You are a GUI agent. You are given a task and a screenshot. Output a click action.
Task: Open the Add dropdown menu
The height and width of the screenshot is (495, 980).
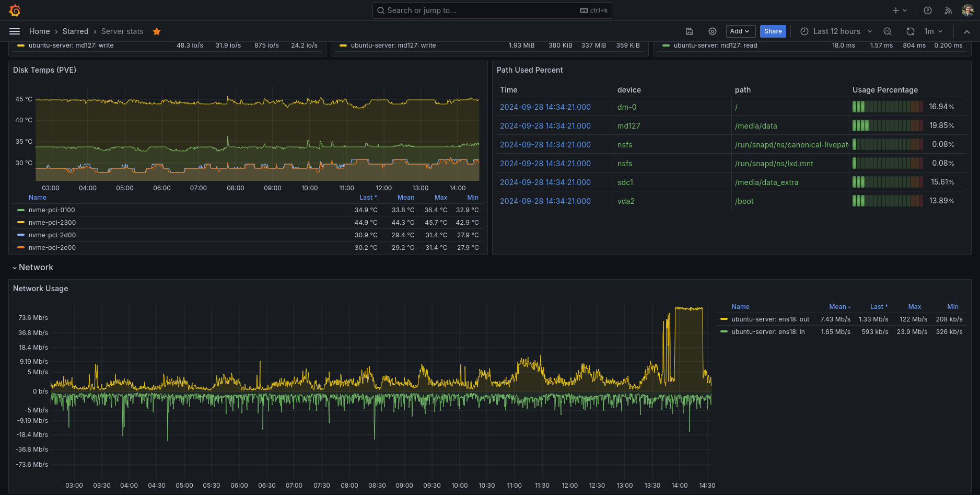click(740, 31)
